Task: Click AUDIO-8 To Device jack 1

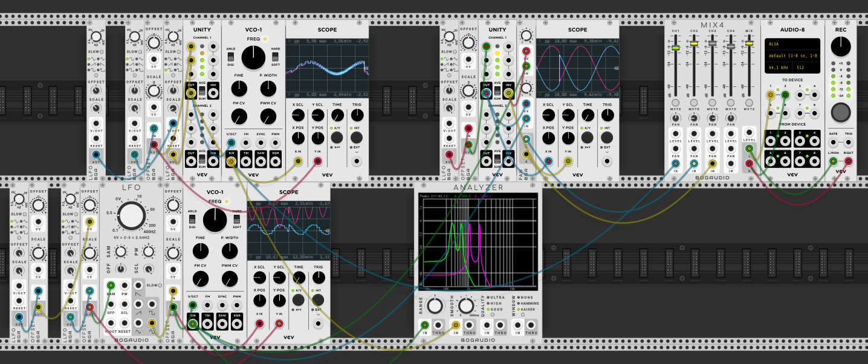Action: (x=771, y=94)
